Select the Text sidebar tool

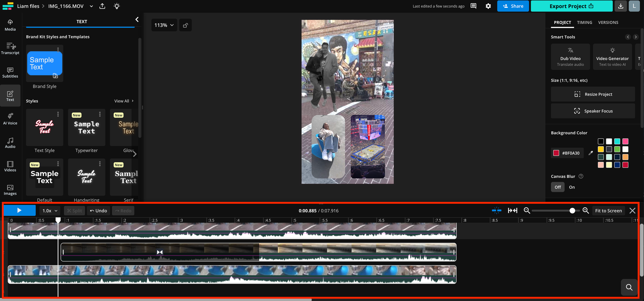click(10, 96)
